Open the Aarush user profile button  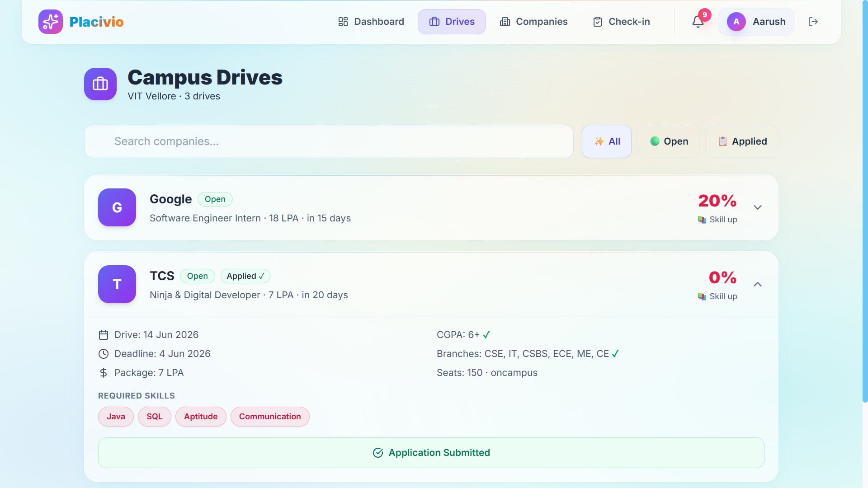pos(756,22)
